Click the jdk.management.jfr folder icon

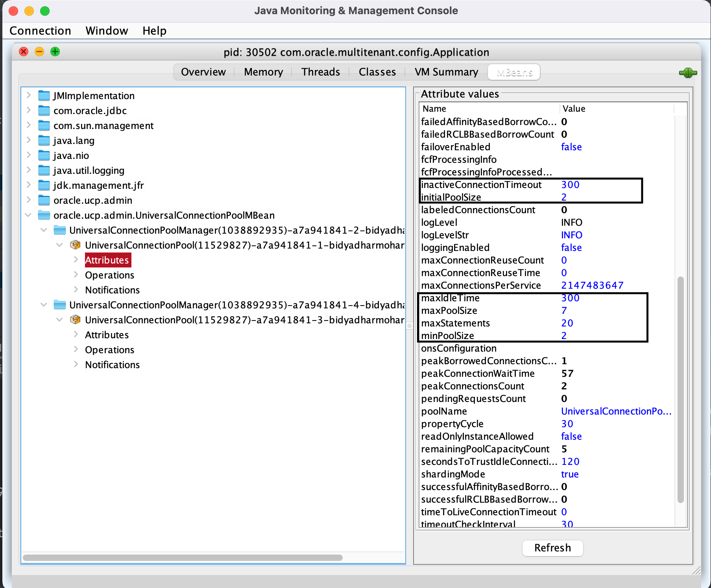[x=44, y=185]
